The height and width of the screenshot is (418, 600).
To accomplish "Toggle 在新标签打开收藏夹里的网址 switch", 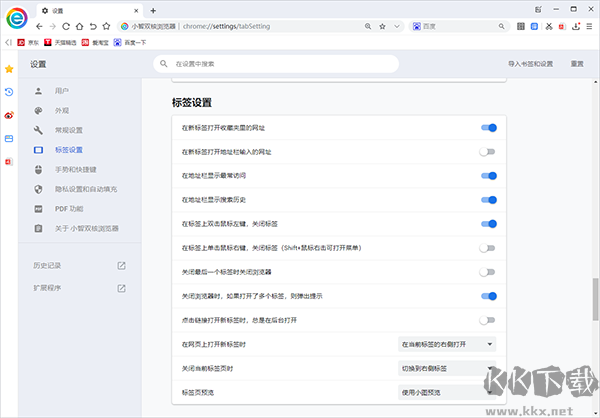I will (x=489, y=128).
